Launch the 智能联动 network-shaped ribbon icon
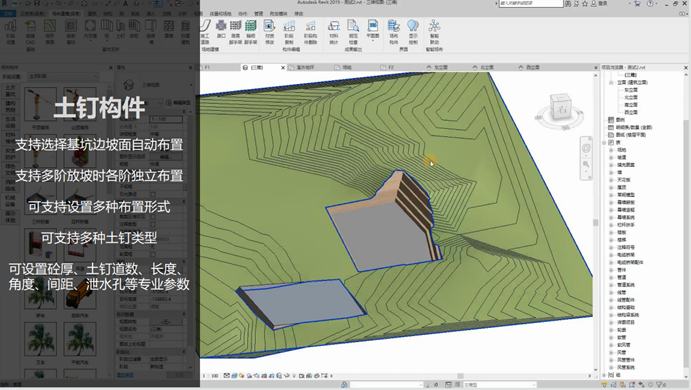The height and width of the screenshot is (390, 691). (x=434, y=32)
